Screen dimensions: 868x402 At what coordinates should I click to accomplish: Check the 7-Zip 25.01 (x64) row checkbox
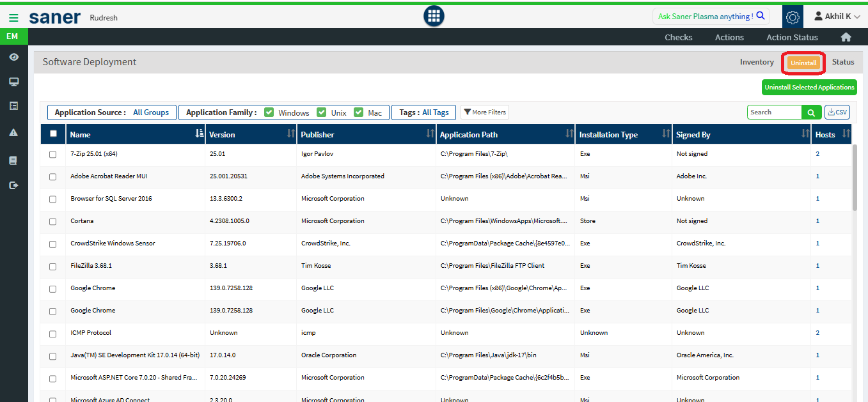pos(53,154)
